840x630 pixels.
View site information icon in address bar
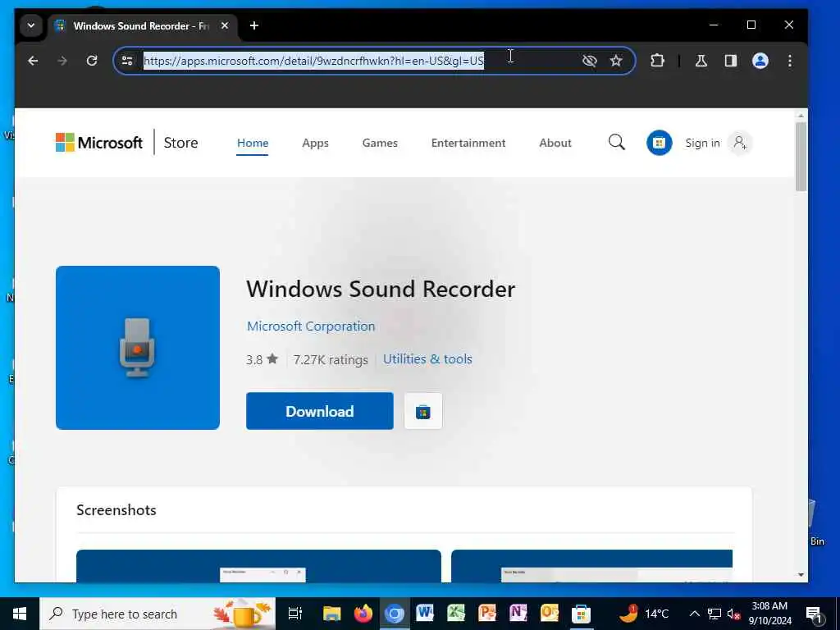click(x=127, y=61)
